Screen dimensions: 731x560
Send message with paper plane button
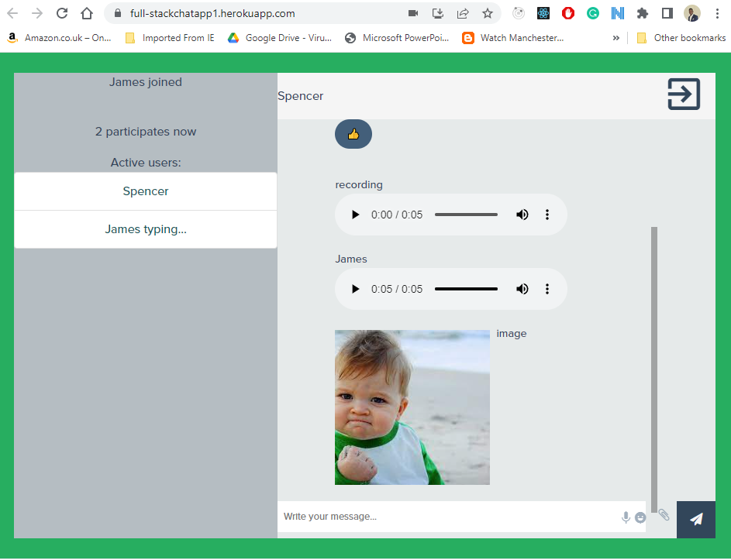point(696,520)
